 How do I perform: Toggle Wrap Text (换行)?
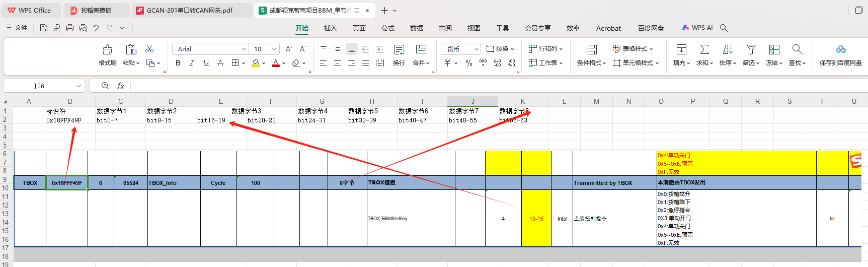pos(399,55)
